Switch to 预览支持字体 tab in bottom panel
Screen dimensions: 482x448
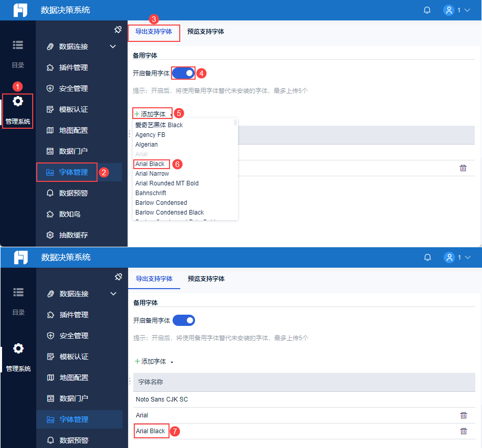(x=206, y=279)
